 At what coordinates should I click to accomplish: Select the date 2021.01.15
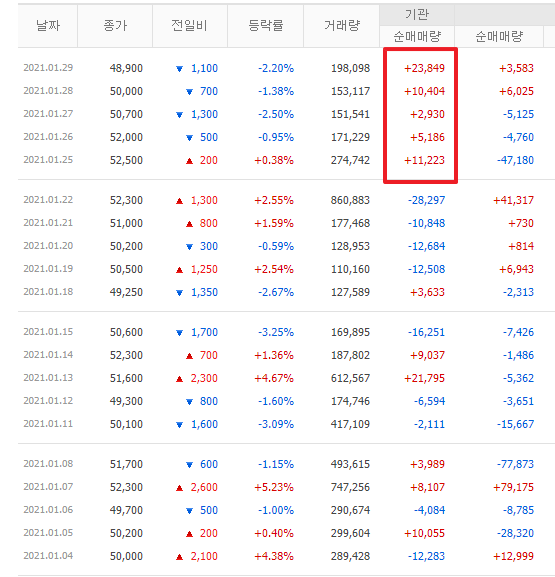[48, 332]
